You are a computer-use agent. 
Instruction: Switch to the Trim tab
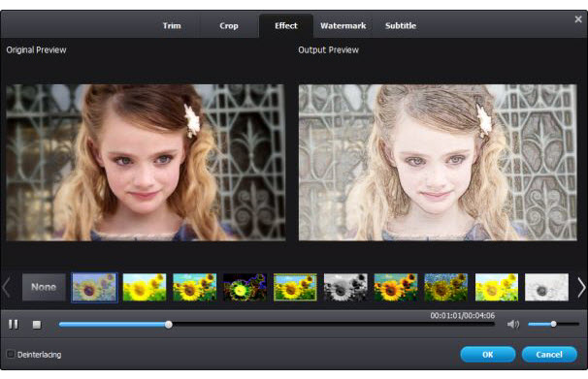[x=172, y=26]
